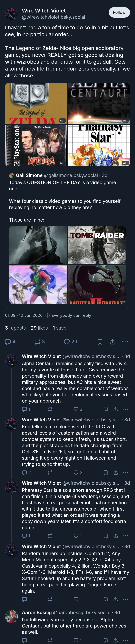
Task: Open ALT text on Legend of Zelda image
Action: point(62,120)
